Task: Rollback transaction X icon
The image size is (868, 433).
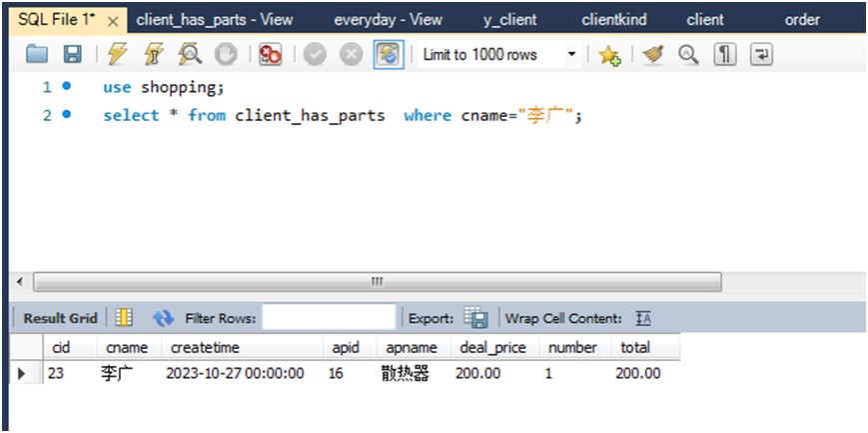Action: pyautogui.click(x=351, y=54)
